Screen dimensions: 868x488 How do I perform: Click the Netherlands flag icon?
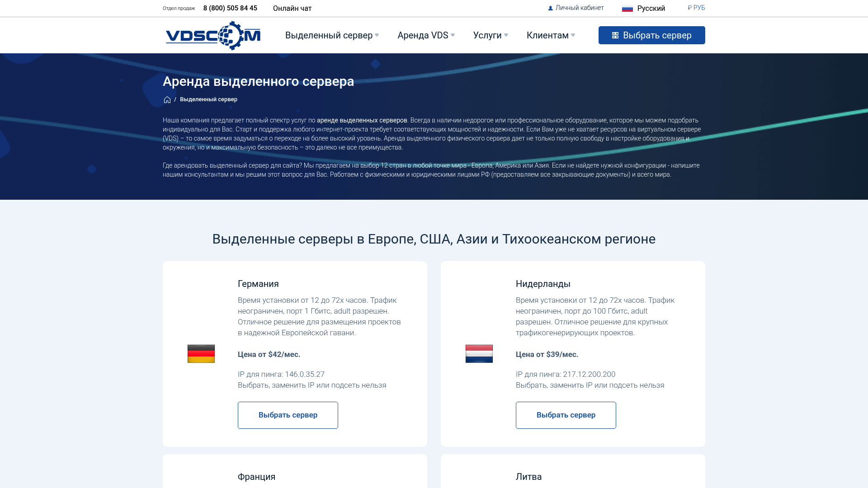tap(479, 354)
